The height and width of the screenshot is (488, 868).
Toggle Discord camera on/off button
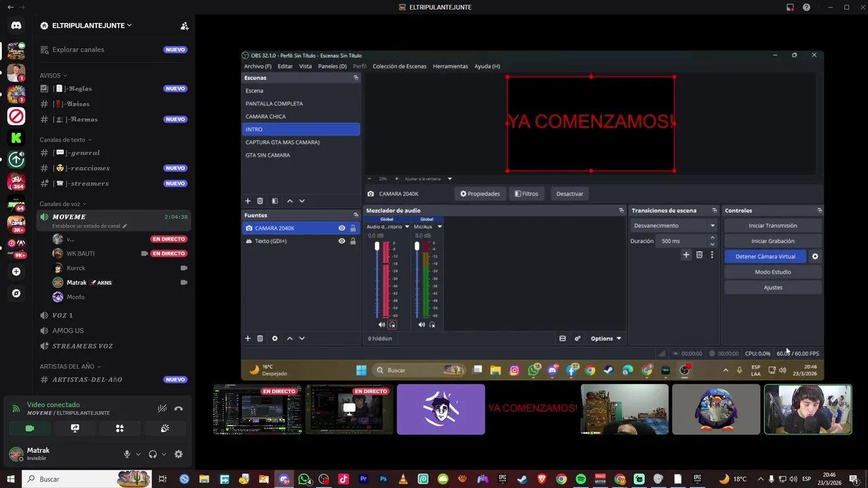click(x=30, y=428)
